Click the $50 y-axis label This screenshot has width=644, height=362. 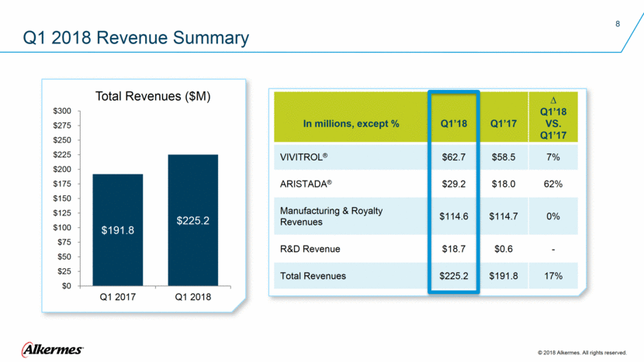click(64, 257)
